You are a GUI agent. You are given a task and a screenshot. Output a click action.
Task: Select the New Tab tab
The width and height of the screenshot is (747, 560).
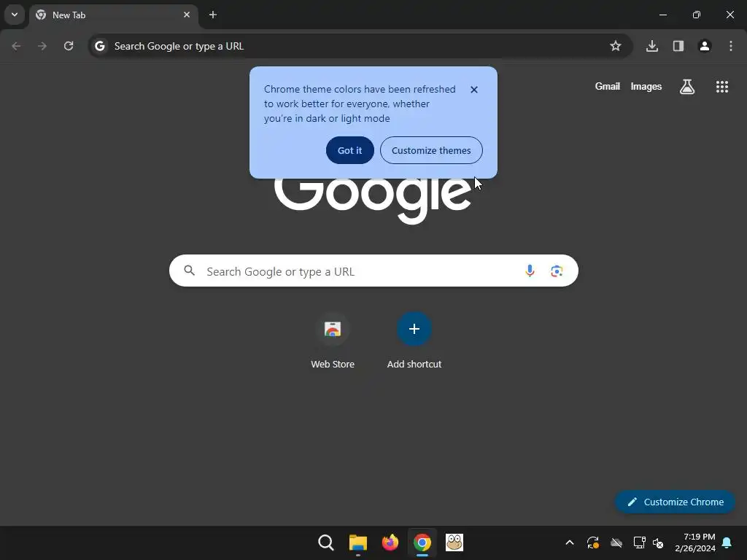click(113, 15)
